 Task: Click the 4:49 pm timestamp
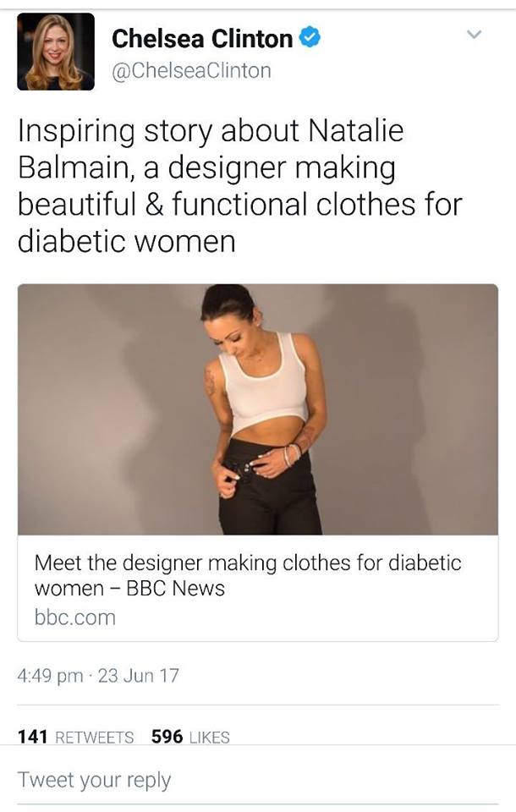[50, 676]
